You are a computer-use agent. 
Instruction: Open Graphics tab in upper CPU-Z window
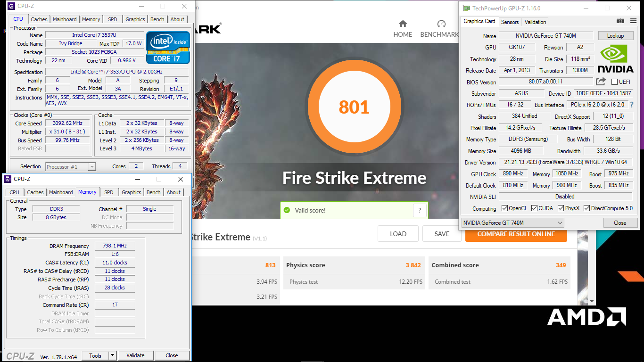[x=135, y=19]
